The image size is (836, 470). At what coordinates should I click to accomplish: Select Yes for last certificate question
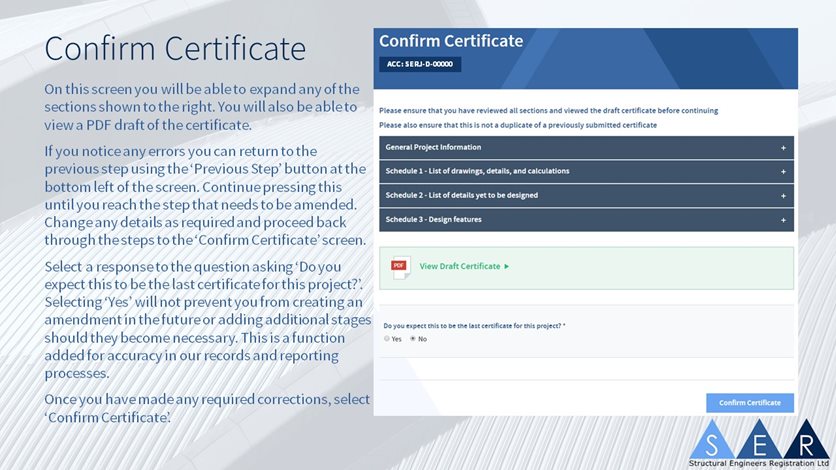tap(387, 339)
